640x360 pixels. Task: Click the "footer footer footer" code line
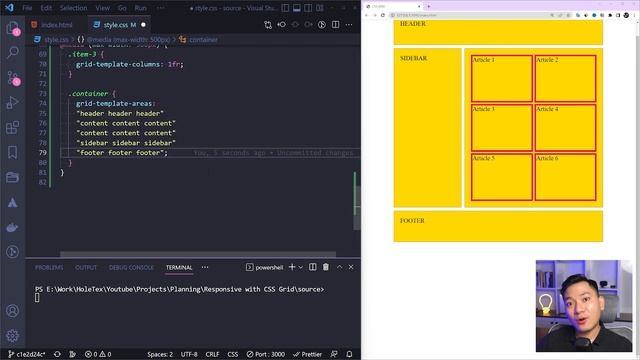(122, 153)
